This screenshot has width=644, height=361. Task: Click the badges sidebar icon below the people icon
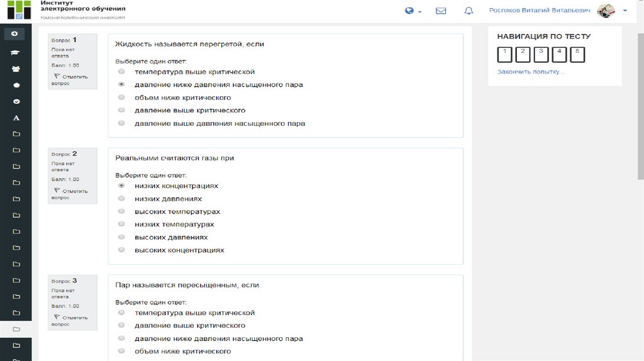tap(16, 85)
